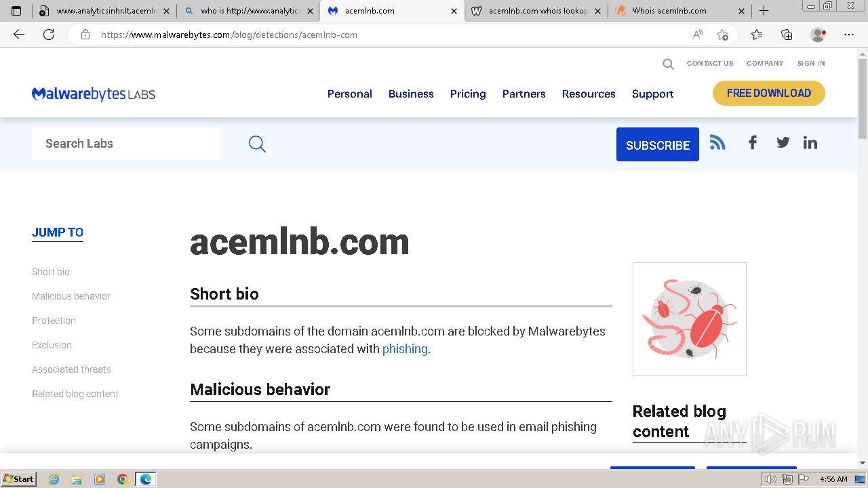Jump to Associated threats section
Viewport: 868px width, 488px height.
(71, 369)
